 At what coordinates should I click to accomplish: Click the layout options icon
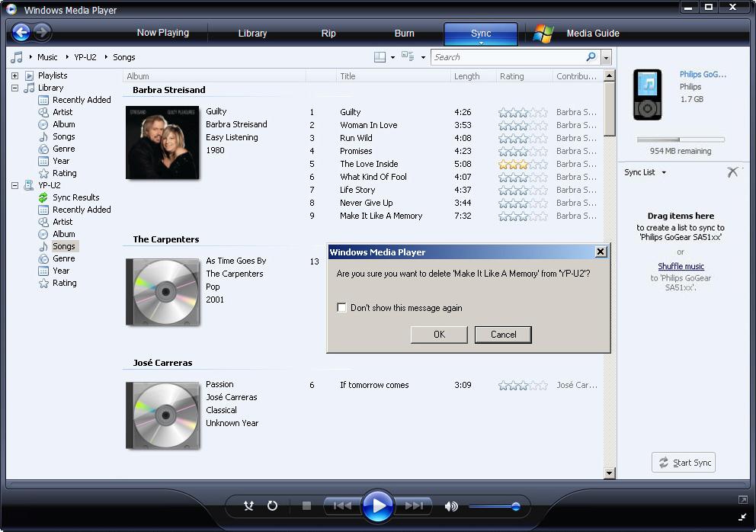(x=380, y=57)
